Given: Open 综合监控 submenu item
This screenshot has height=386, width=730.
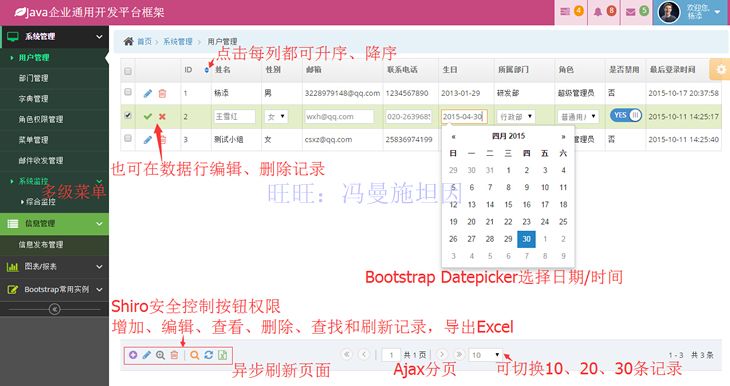Looking at the screenshot, I should [54, 202].
